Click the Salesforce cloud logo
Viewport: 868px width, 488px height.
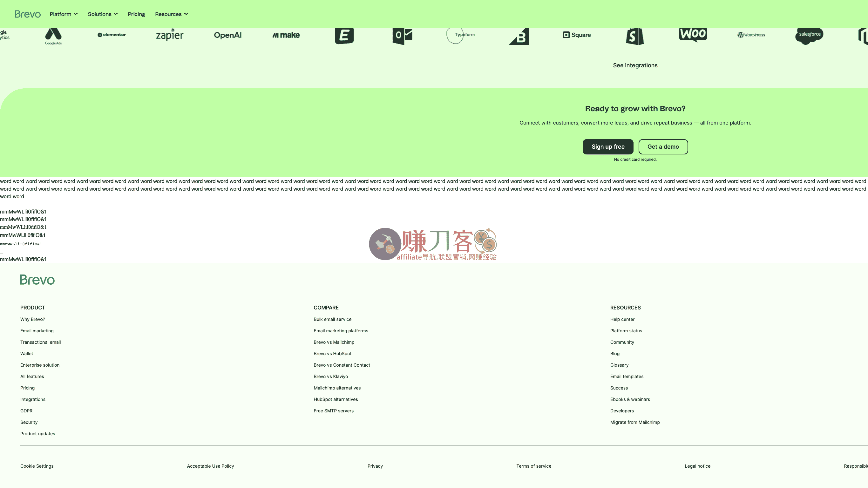809,35
